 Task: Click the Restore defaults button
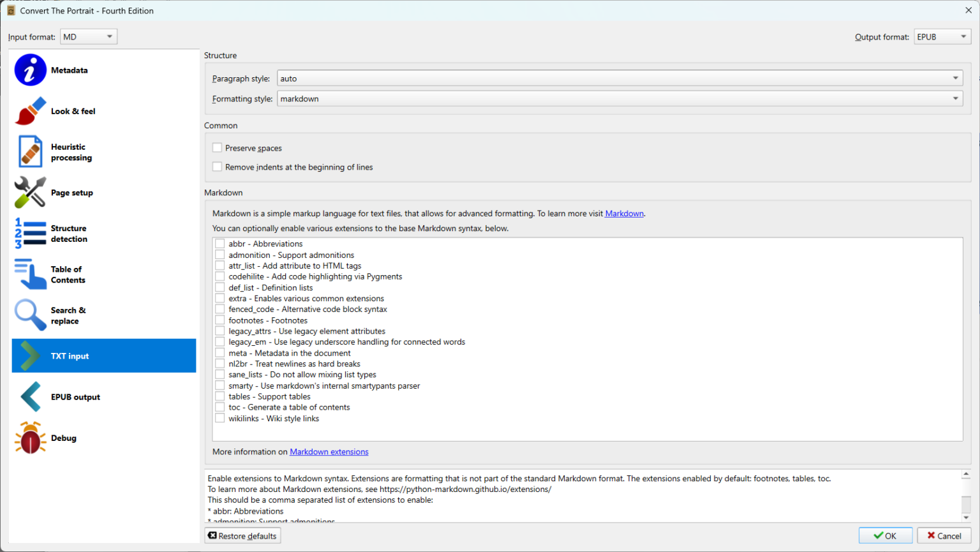(x=242, y=535)
